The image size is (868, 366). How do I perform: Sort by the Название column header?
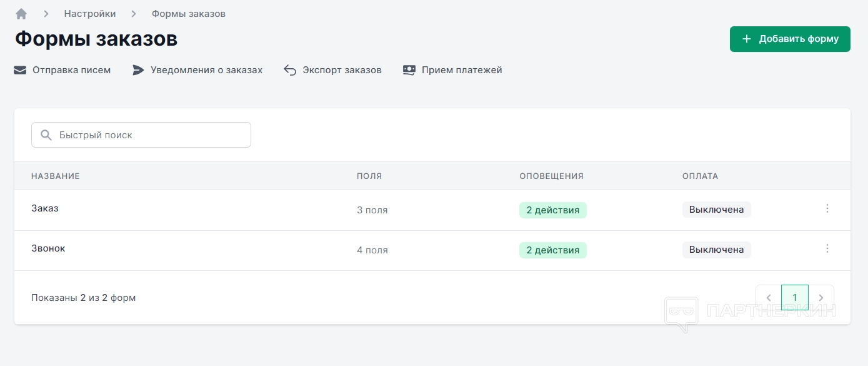pyautogui.click(x=56, y=176)
